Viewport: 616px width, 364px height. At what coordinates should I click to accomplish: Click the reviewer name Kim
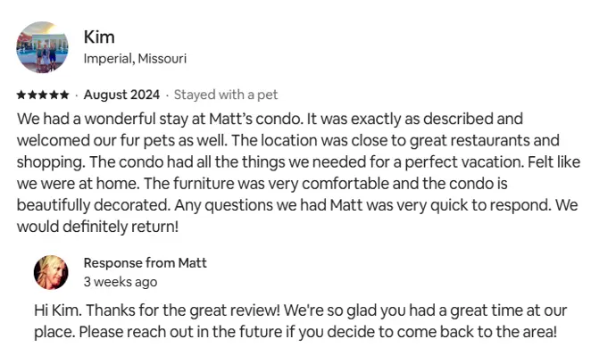click(99, 37)
